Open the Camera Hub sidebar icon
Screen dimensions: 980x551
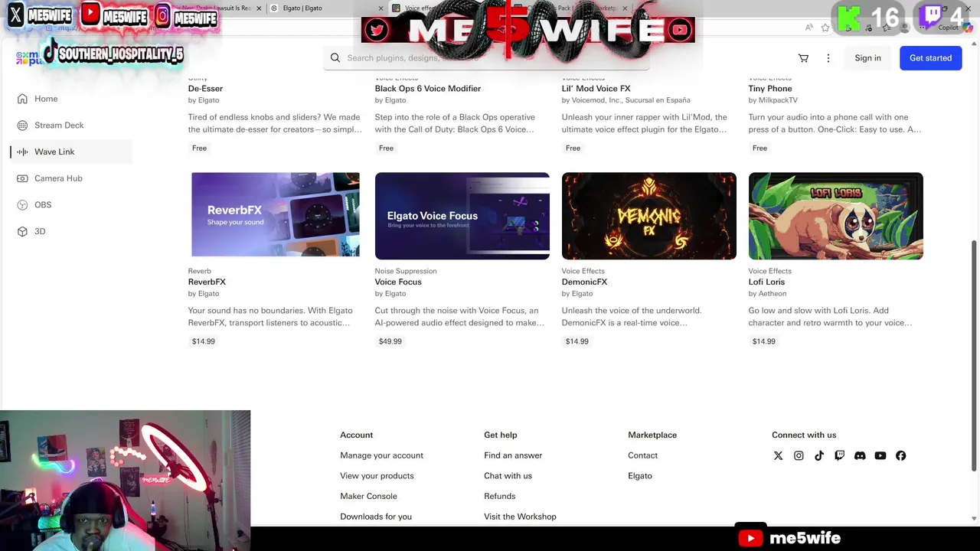click(x=22, y=178)
